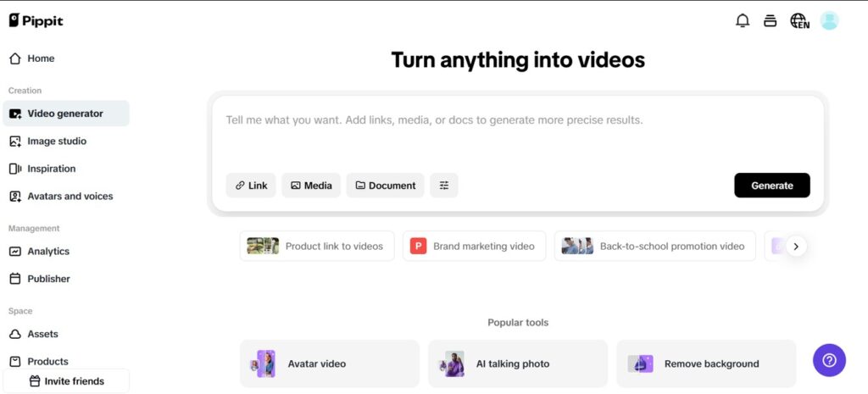Attach a file with the Document button
This screenshot has height=394, width=868.
point(385,186)
